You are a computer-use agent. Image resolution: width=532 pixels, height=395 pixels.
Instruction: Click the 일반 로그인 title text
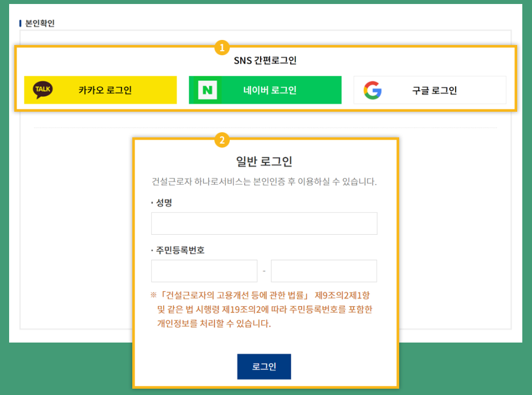(x=264, y=161)
